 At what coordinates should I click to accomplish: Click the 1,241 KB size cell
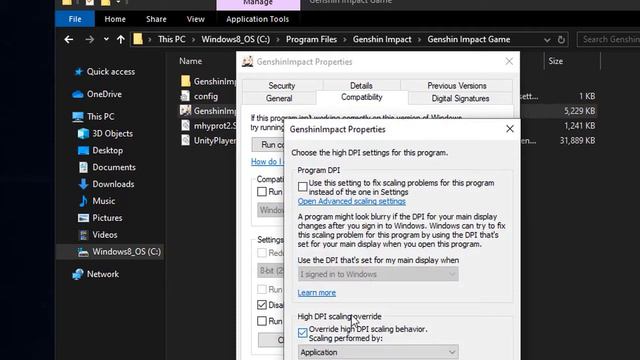[579, 126]
